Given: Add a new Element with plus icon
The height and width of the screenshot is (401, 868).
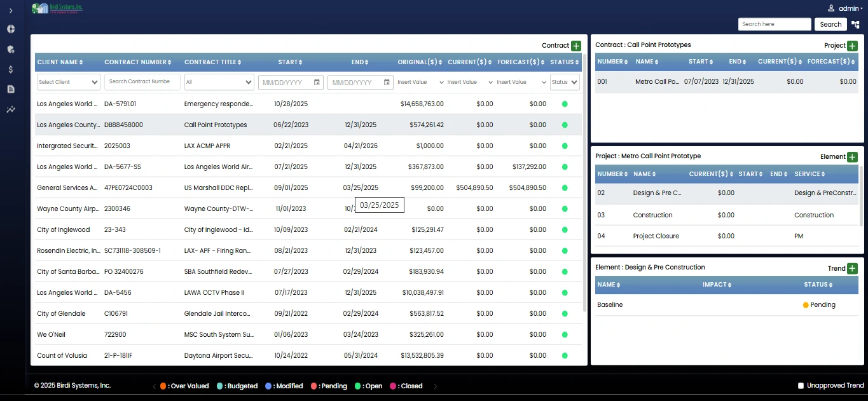Looking at the screenshot, I should pos(853,157).
